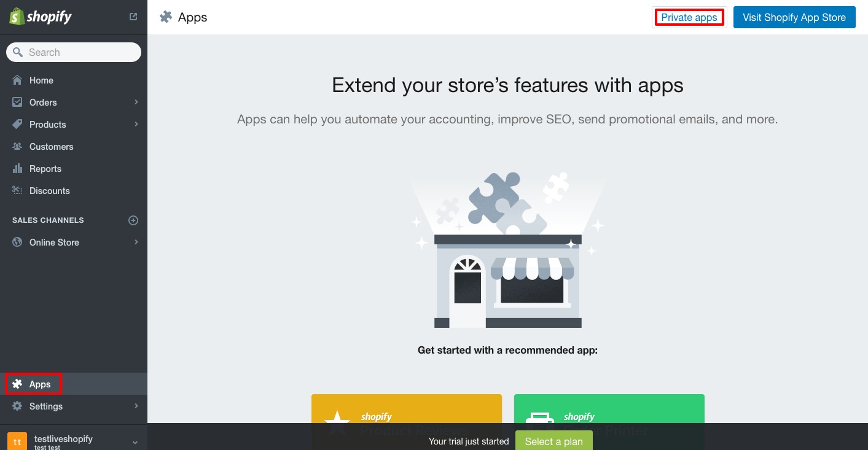Click the SALES CHANNELS heading

[x=48, y=220]
